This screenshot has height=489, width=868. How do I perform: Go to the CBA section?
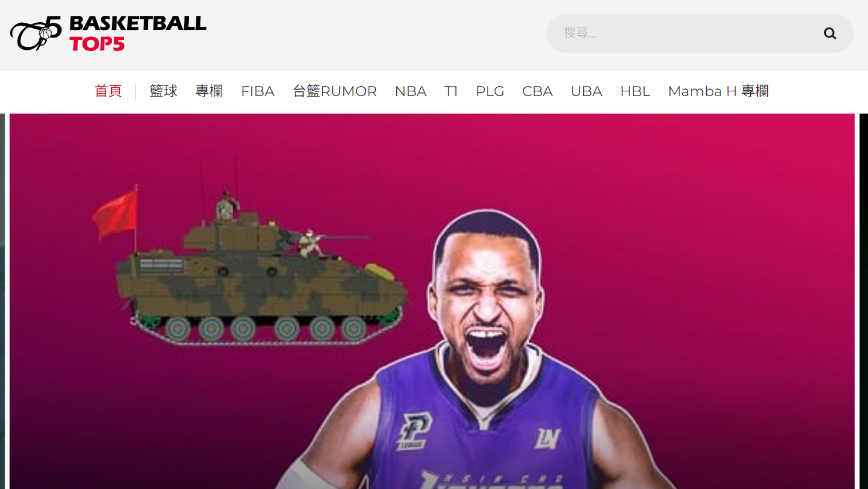[x=537, y=91]
